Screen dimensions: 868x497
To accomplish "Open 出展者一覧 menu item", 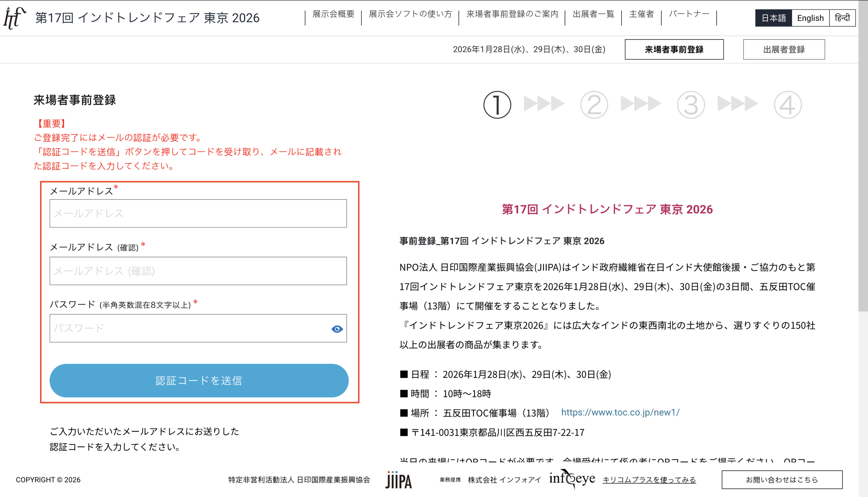I will coord(593,14).
